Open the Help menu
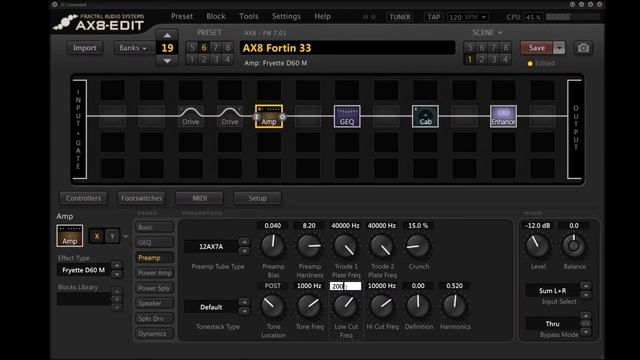 [x=322, y=16]
